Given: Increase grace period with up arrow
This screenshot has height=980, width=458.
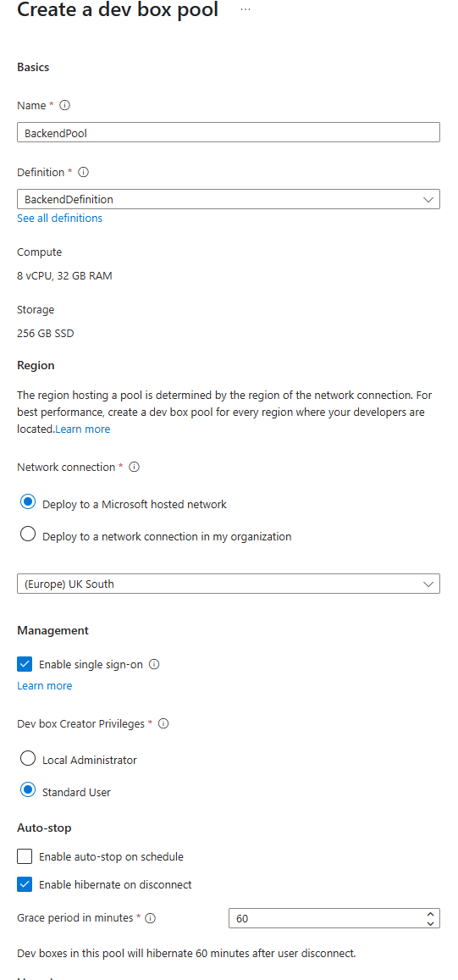Looking at the screenshot, I should [x=430, y=915].
